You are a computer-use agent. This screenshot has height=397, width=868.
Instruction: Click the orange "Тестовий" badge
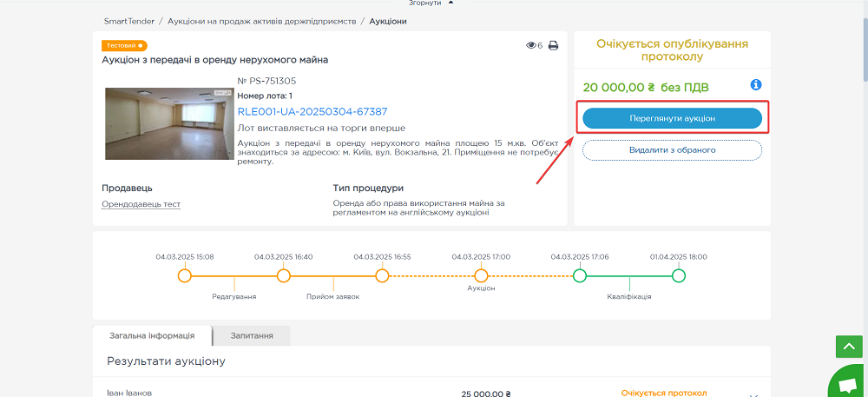coord(124,45)
